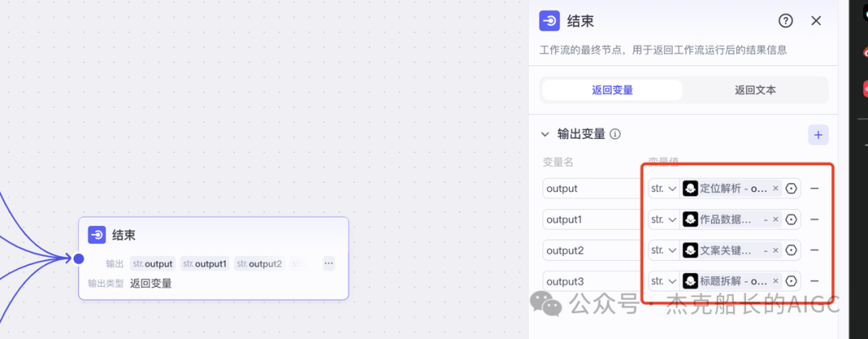Click str.output2 tag on canvas node

click(x=259, y=263)
